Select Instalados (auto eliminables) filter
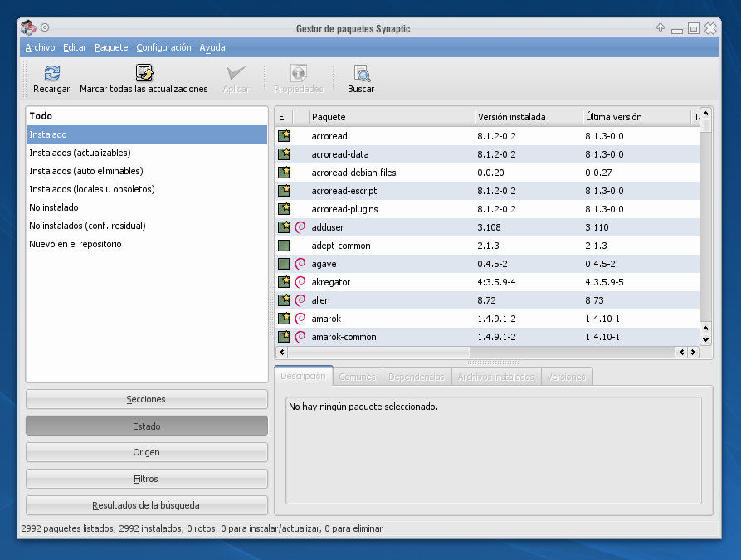 (x=147, y=171)
